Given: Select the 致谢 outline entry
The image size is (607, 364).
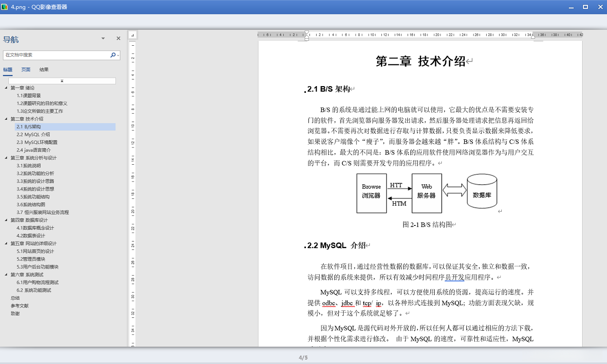Looking at the screenshot, I should point(15,313).
